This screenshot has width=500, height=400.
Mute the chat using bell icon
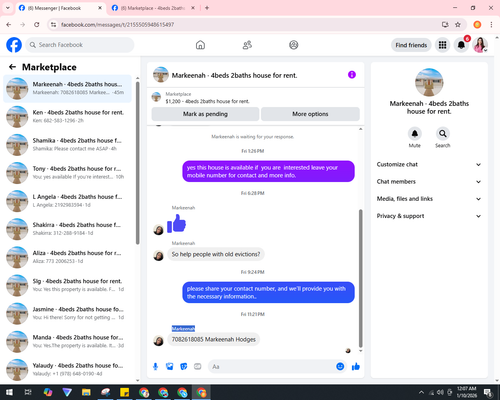(x=415, y=134)
